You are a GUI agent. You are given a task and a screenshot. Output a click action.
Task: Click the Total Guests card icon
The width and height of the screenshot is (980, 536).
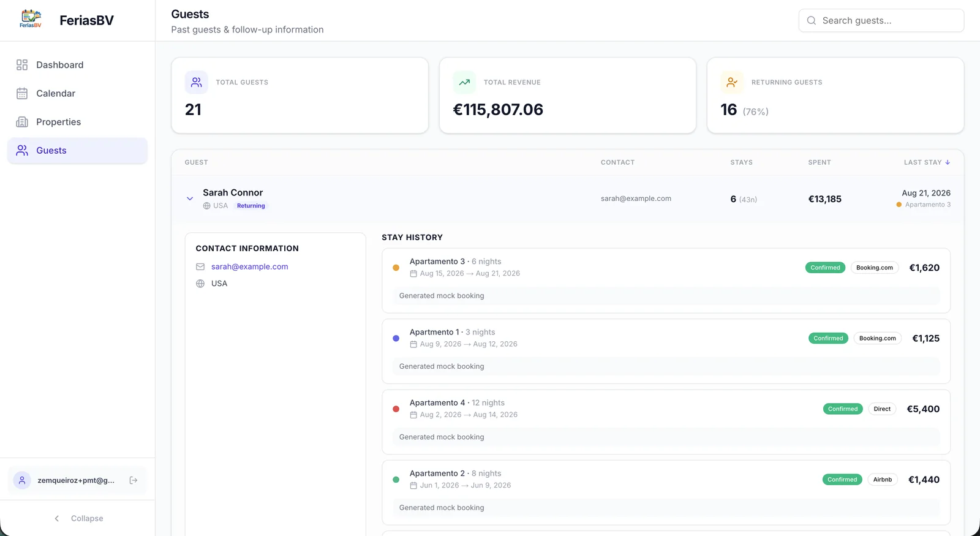click(197, 82)
